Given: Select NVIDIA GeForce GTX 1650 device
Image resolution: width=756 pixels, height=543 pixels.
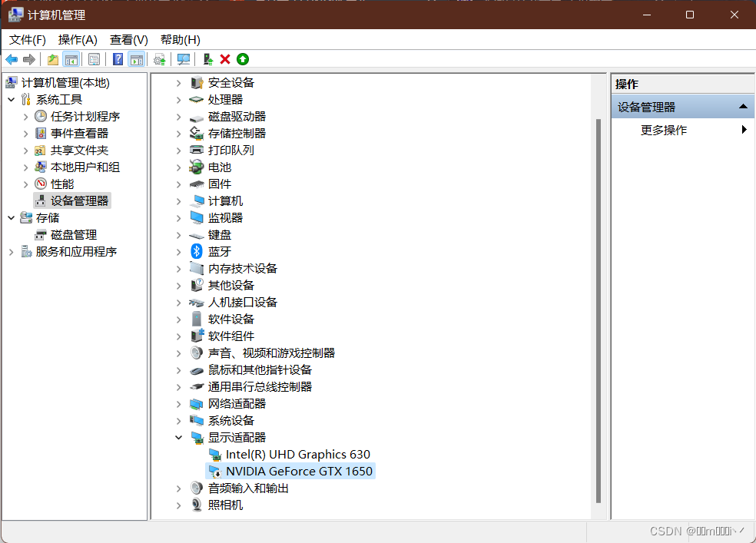Looking at the screenshot, I should tap(299, 472).
